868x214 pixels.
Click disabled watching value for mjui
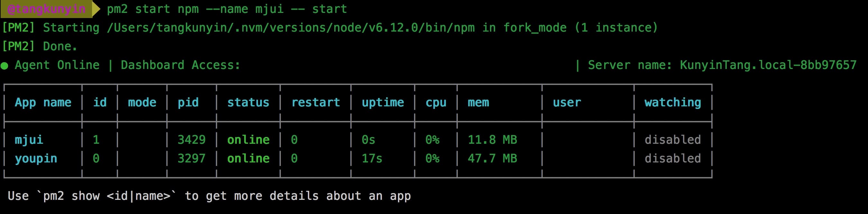click(672, 140)
